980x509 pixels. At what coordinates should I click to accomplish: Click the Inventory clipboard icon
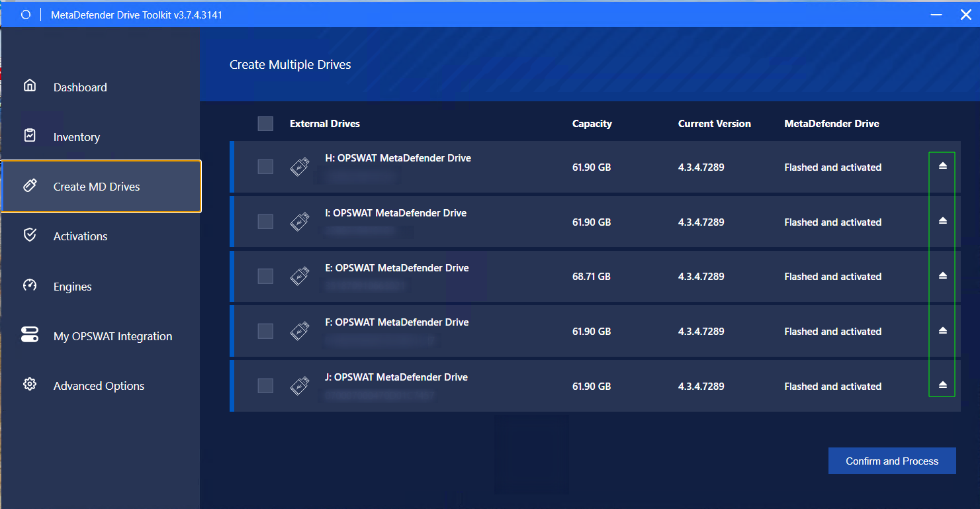30,135
